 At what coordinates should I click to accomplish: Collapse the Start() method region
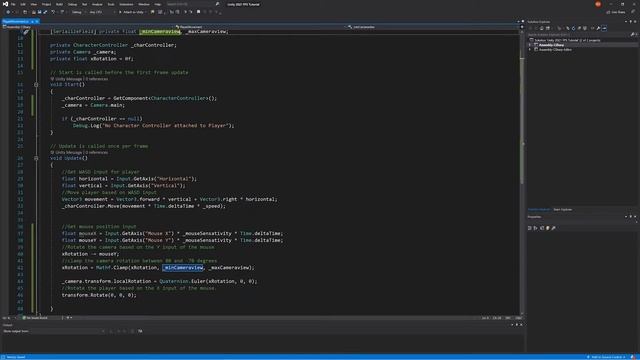tap(36, 84)
